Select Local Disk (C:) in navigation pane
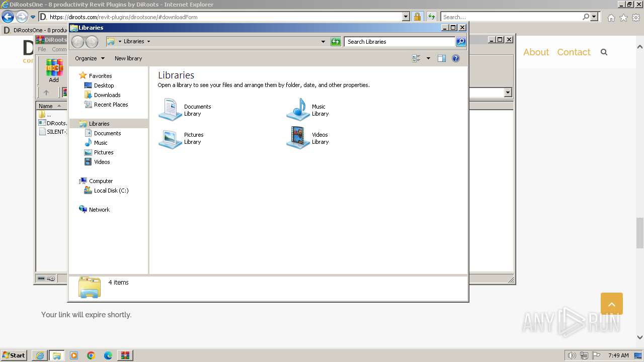Screen dimensions: 644x362 (x=111, y=191)
